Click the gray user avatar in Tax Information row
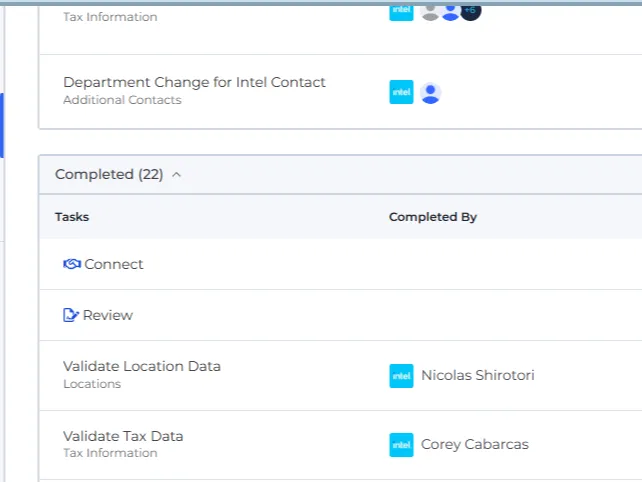 click(x=430, y=12)
